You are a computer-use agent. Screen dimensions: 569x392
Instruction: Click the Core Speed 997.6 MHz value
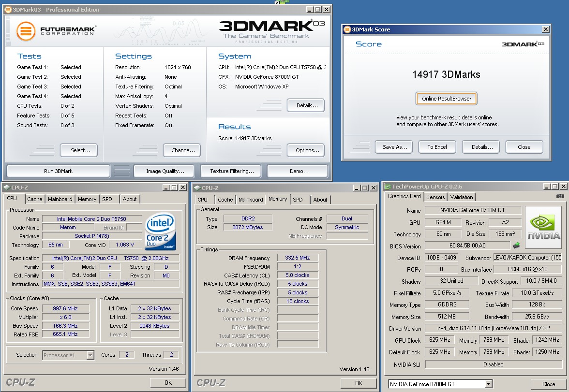click(65, 308)
